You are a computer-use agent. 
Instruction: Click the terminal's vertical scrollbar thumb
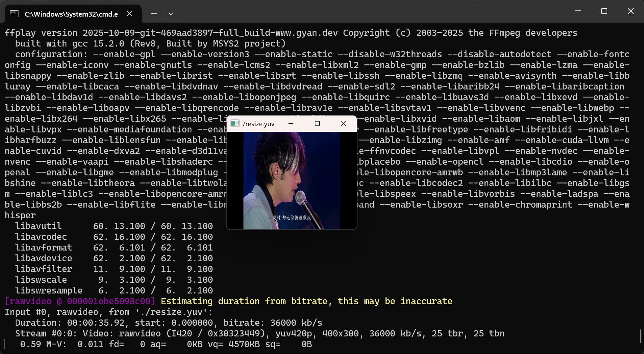pyautogui.click(x=640, y=336)
